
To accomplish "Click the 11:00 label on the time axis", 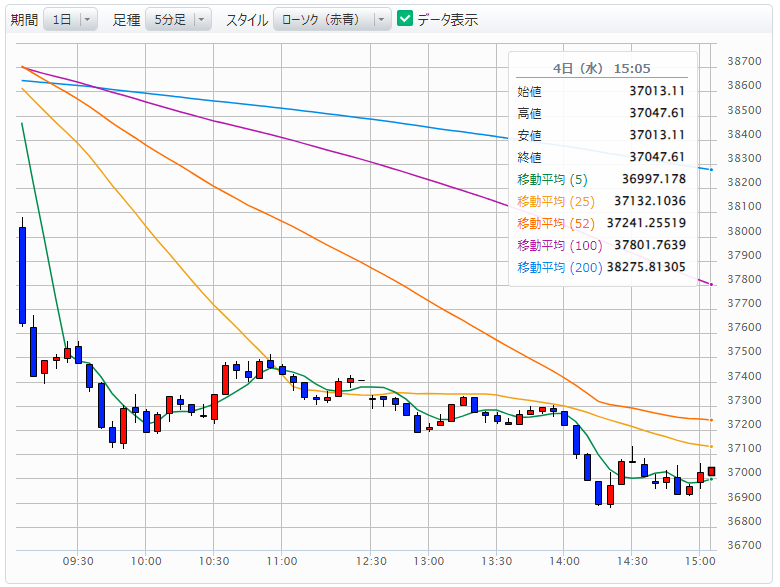I will tap(282, 562).
